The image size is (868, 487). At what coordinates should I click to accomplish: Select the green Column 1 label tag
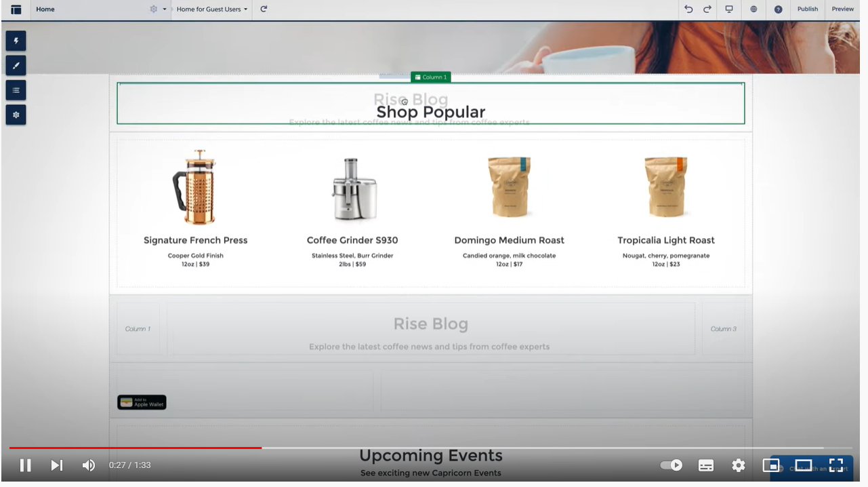click(430, 77)
